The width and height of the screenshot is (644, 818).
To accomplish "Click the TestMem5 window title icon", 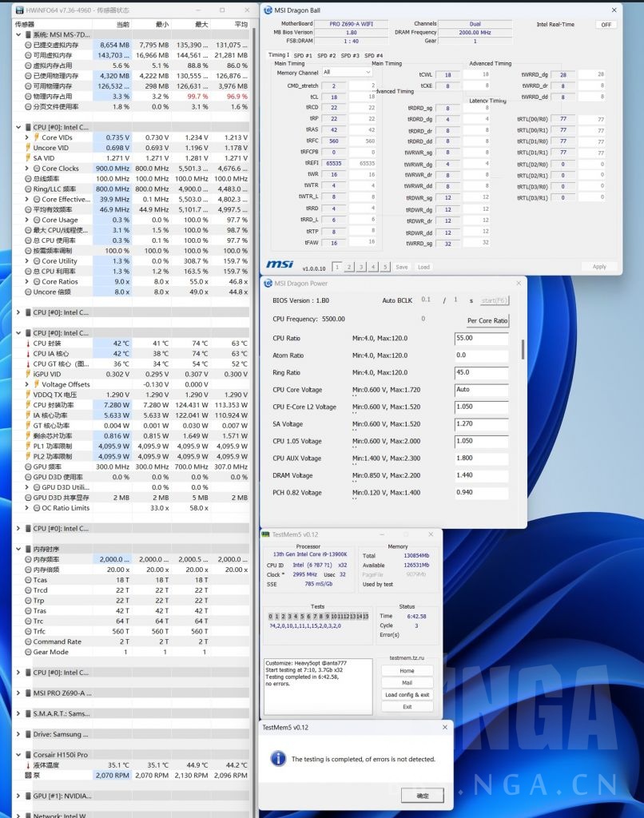I will [x=267, y=534].
